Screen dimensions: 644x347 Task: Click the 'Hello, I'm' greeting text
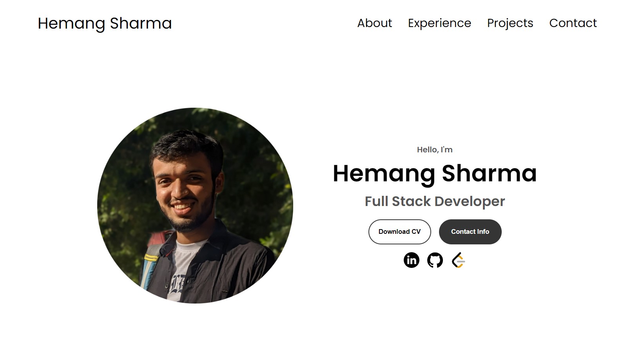pos(435,149)
